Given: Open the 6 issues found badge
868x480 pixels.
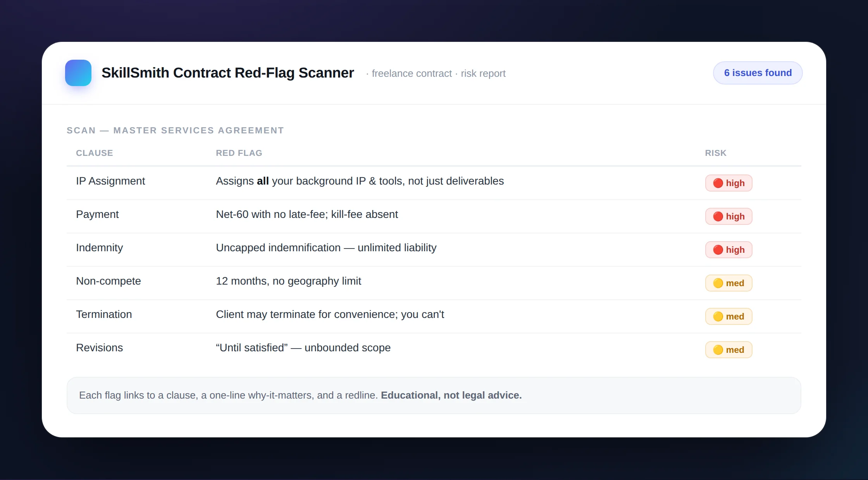Looking at the screenshot, I should coord(758,73).
